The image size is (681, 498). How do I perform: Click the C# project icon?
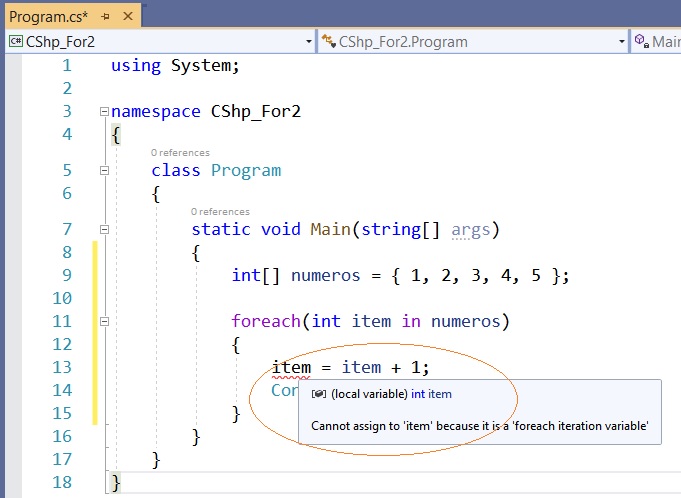(x=16, y=41)
